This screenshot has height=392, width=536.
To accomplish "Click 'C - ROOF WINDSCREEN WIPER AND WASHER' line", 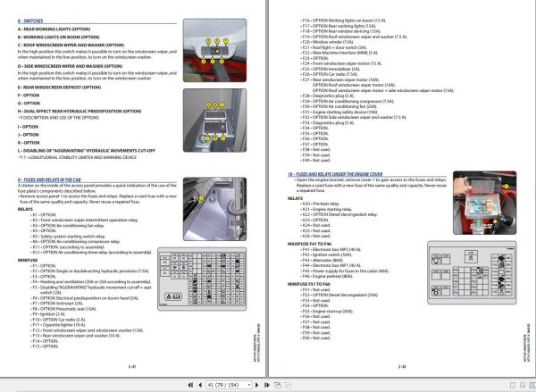I will [x=71, y=45].
